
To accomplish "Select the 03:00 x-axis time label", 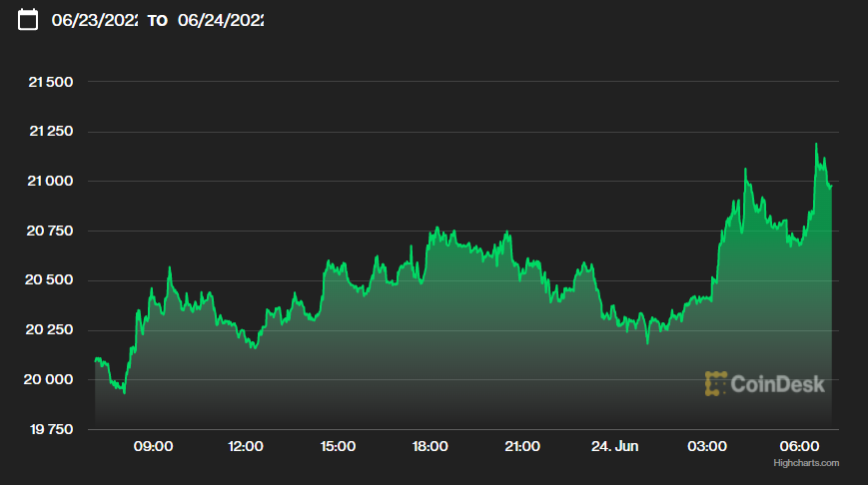I will coord(707,446).
